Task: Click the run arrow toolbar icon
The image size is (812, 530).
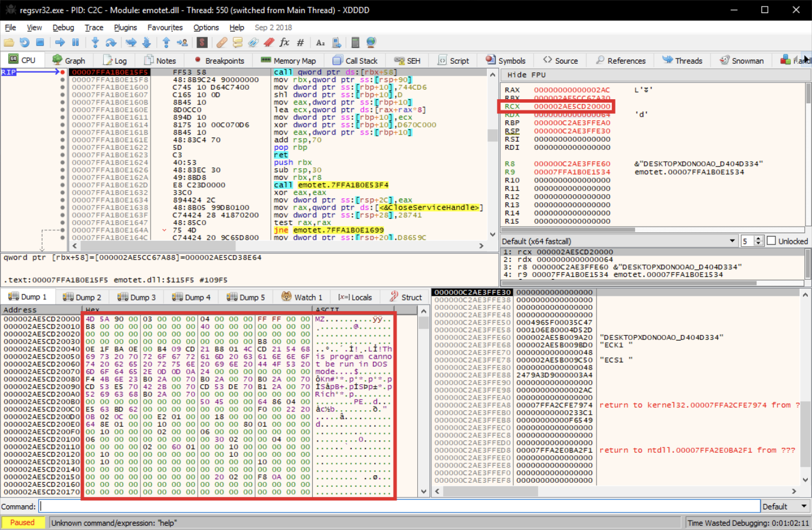Action: pyautogui.click(x=60, y=42)
